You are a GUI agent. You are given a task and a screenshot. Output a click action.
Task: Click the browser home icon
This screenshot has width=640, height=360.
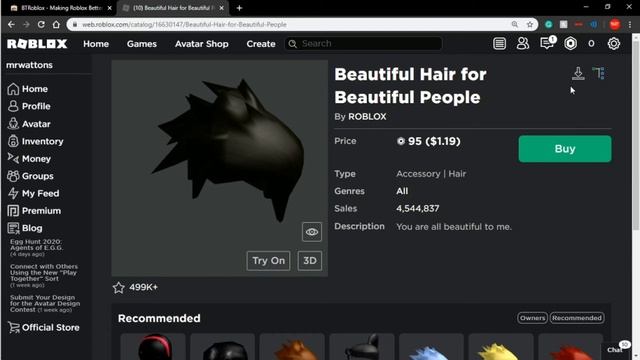[x=56, y=24]
